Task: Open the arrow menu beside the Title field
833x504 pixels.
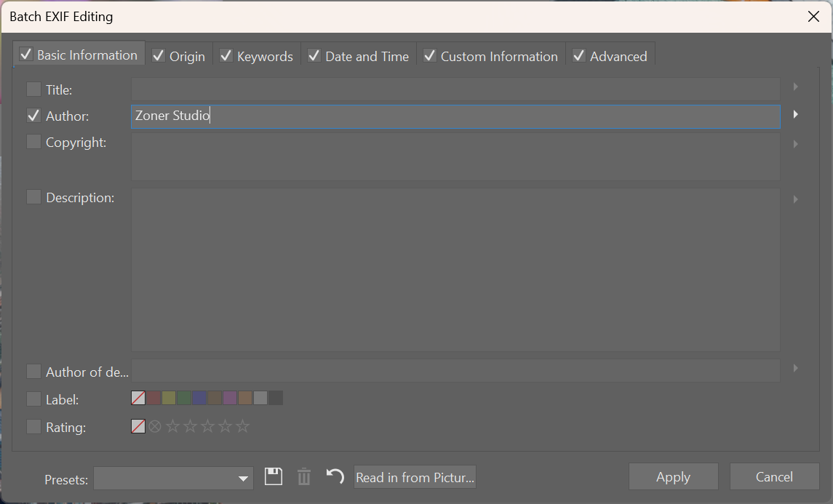Action: [x=795, y=87]
